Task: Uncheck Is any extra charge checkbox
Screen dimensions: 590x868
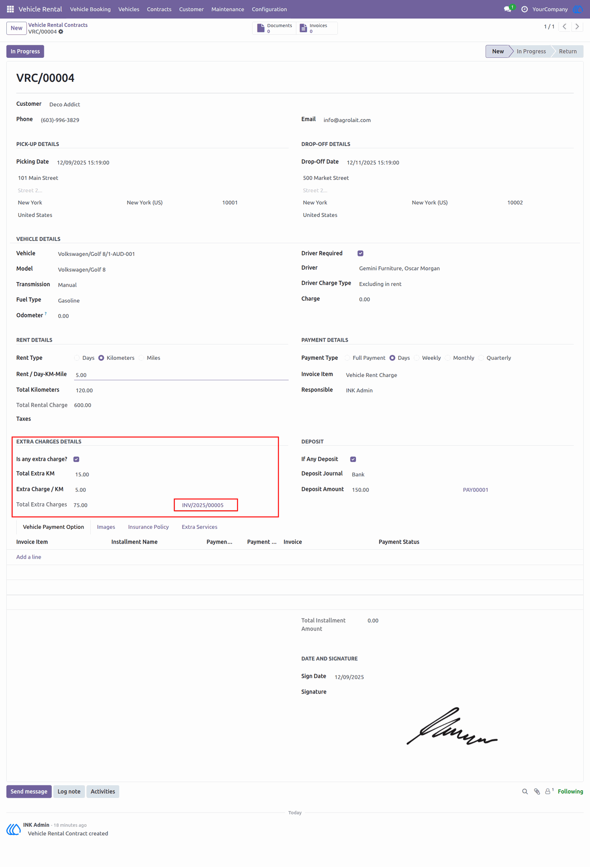Action: [x=76, y=459]
